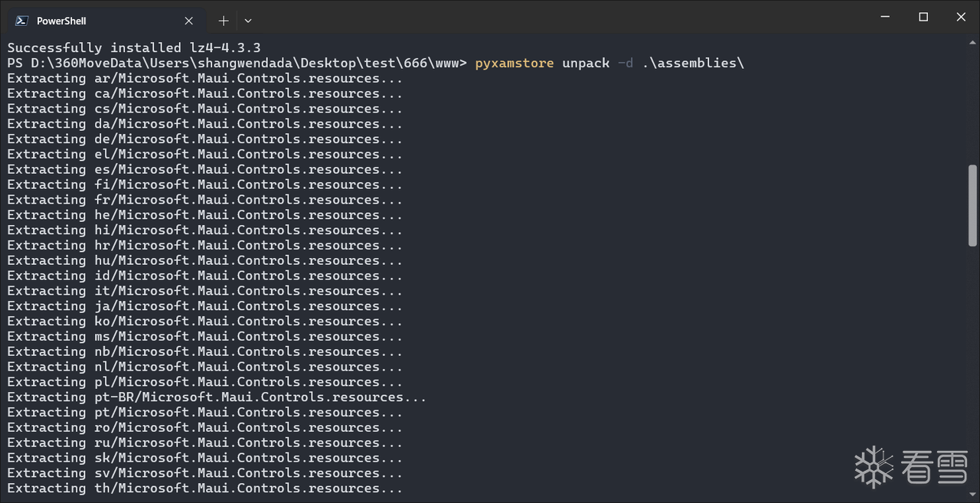980x503 pixels.
Task: Click the snowflake watermark logo
Action: click(874, 467)
